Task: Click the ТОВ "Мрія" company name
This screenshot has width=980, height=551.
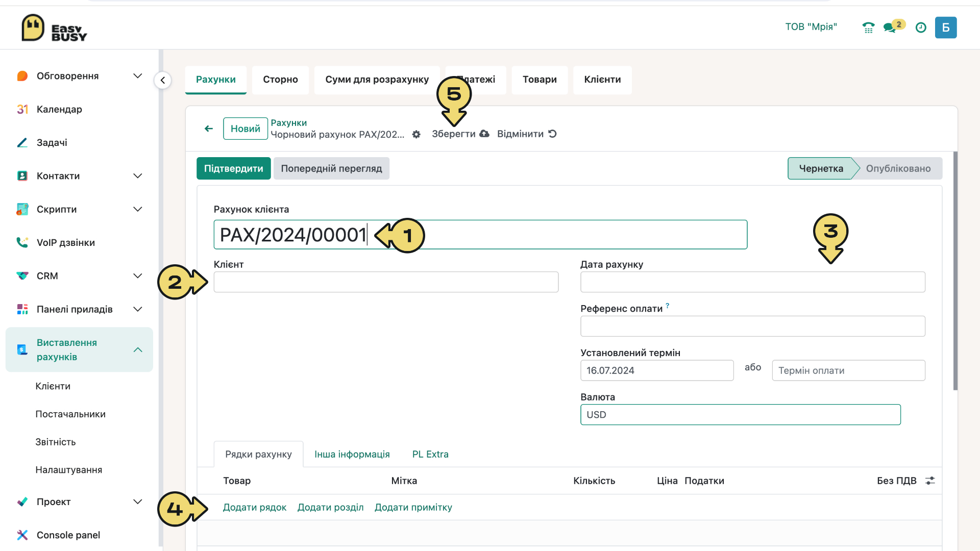Action: click(811, 27)
